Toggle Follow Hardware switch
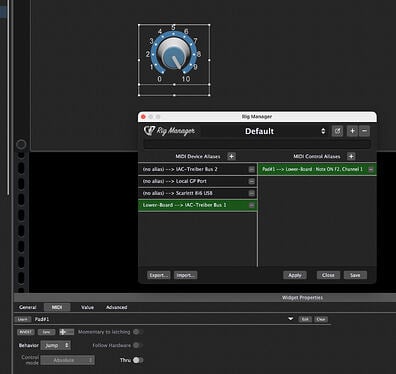Screen dimensions: 396x374 (138, 345)
